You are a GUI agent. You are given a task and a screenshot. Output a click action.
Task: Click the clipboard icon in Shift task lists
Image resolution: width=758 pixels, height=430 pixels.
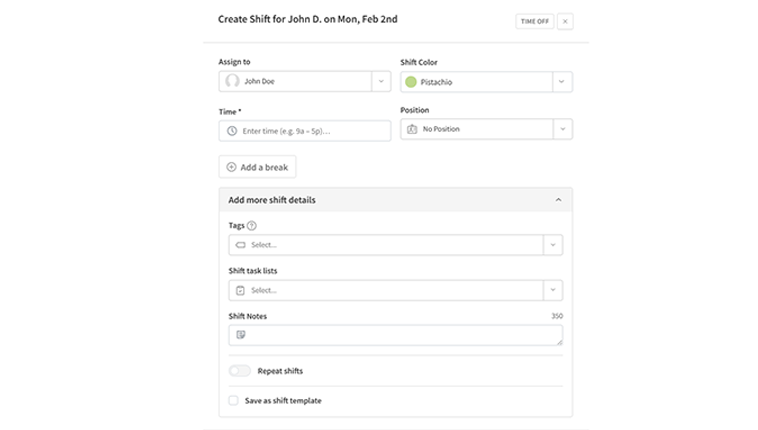240,290
